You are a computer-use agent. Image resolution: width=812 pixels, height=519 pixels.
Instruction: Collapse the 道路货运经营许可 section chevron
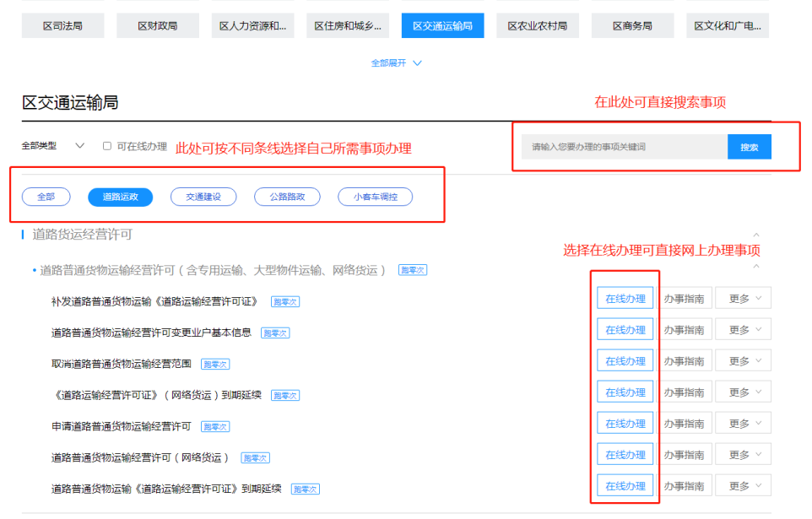755,235
